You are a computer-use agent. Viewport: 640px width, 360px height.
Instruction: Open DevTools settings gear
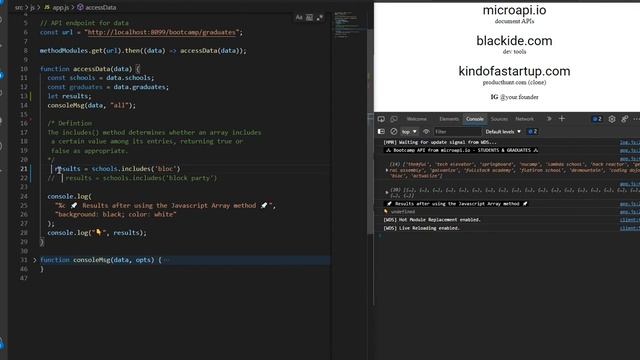click(611, 119)
